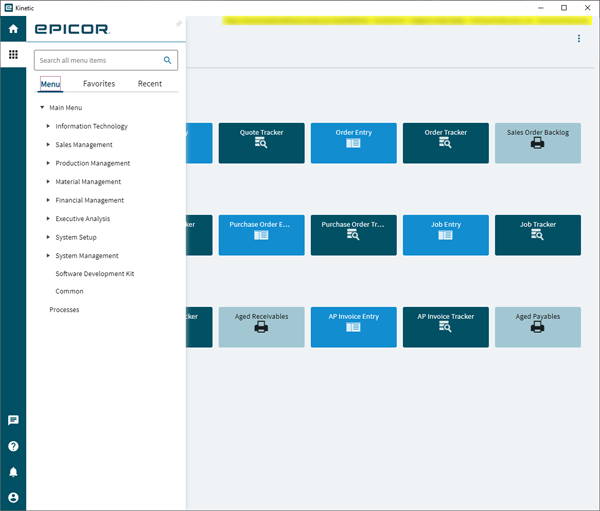Open Sales Management menu label
Image resolution: width=600 pixels, height=511 pixels.
84,145
